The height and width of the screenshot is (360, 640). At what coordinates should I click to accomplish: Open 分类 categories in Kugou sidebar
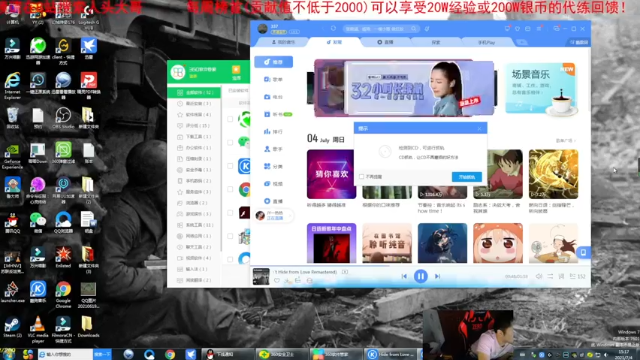[x=273, y=167]
